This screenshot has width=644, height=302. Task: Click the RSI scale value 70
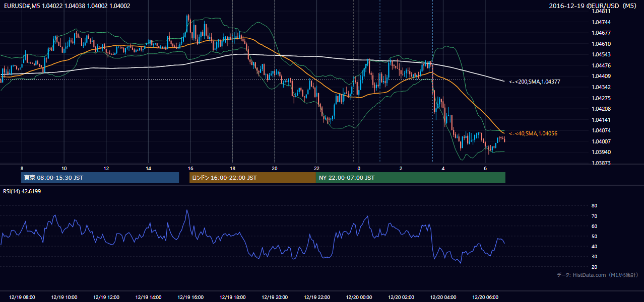(594, 216)
